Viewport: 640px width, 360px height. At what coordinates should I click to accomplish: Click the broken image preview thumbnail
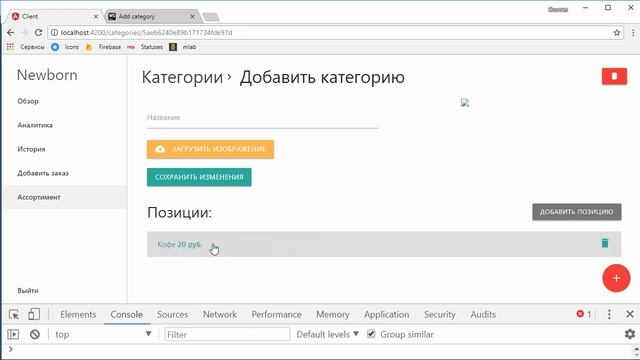(x=465, y=102)
